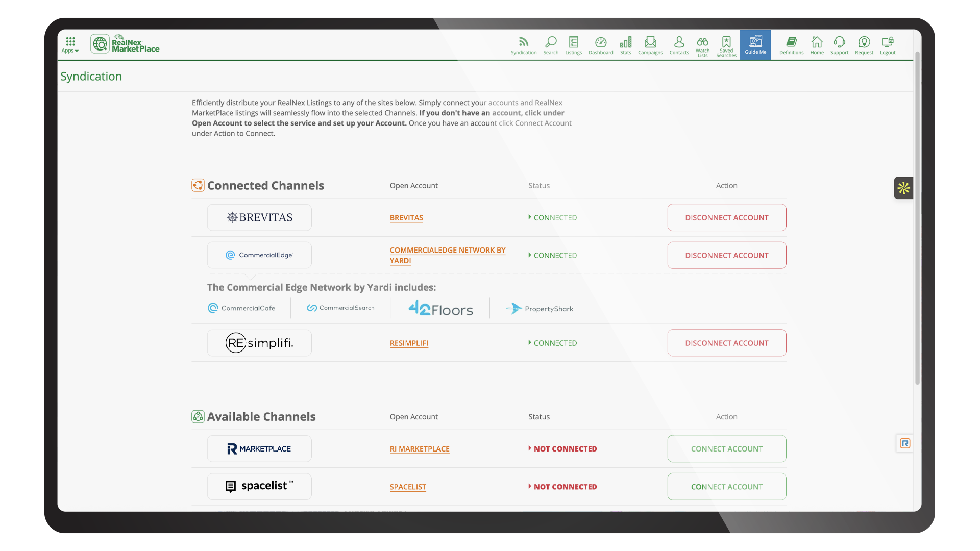Go to the Home house icon
Viewport: 980px width, 551px height.
[x=817, y=45]
